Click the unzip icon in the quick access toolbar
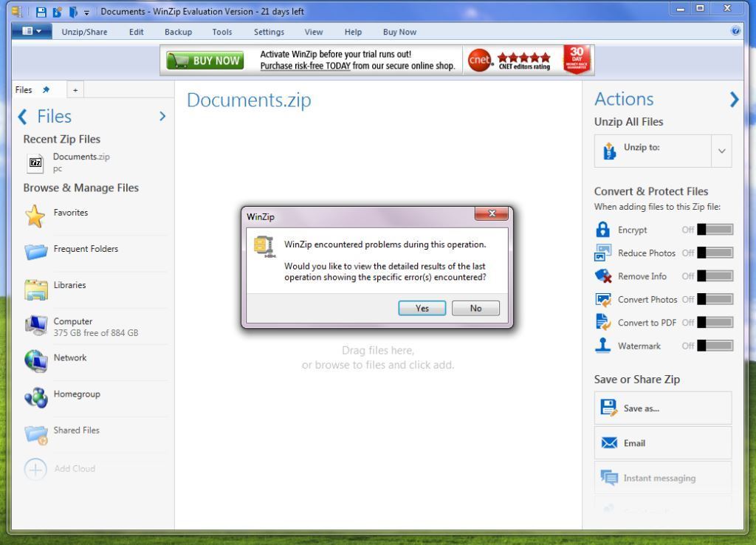Viewport: 756px width, 545px height. 73,12
